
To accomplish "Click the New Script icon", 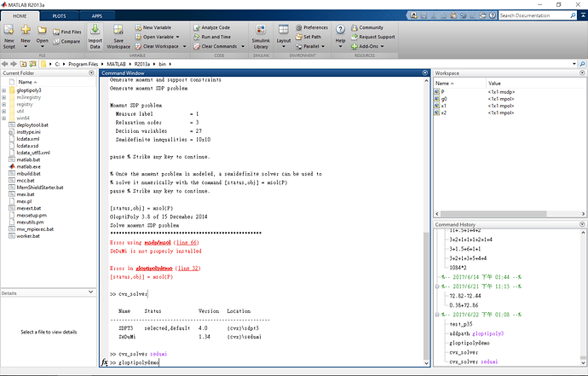I will [9, 30].
